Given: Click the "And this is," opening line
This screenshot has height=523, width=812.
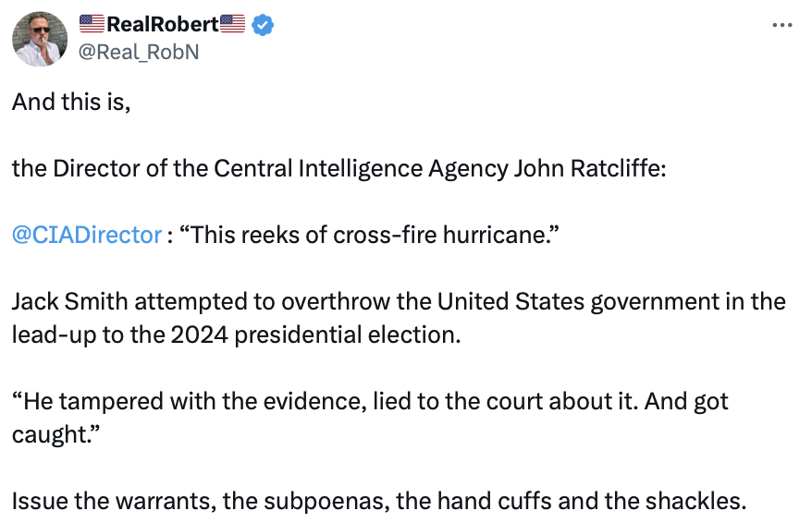Looking at the screenshot, I should click(x=71, y=102).
